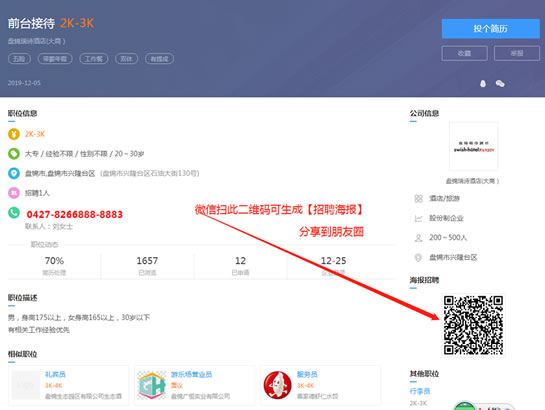Image resolution: width=545 pixels, height=410 pixels.
Task: Click the pink recruit headcount icon
Action: [x=14, y=192]
